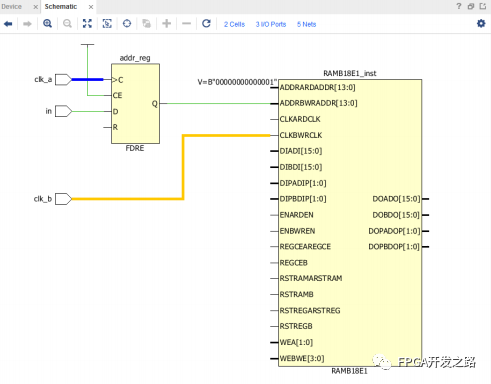
Task: Open the 5 Nets link
Action: (x=306, y=24)
